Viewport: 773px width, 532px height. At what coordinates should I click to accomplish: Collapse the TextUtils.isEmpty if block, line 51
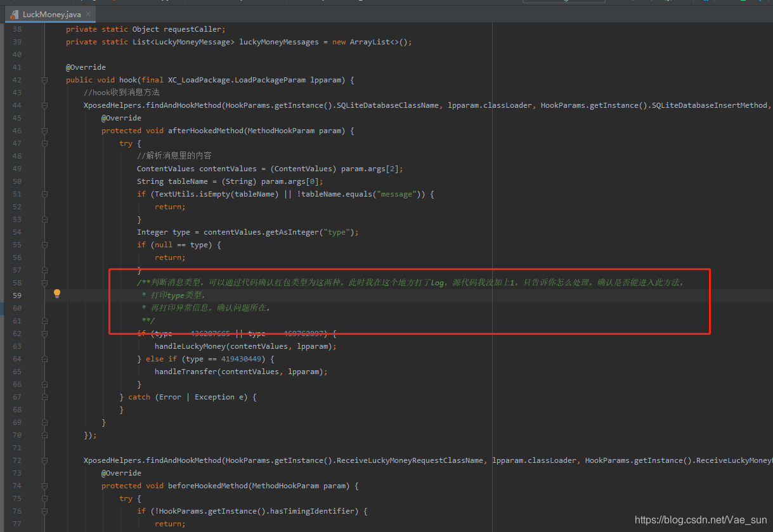(44, 194)
